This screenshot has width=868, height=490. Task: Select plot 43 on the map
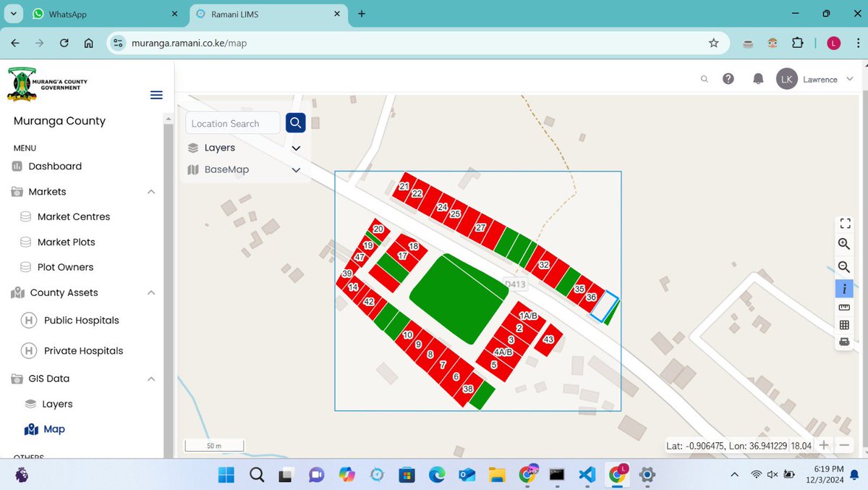coord(548,339)
